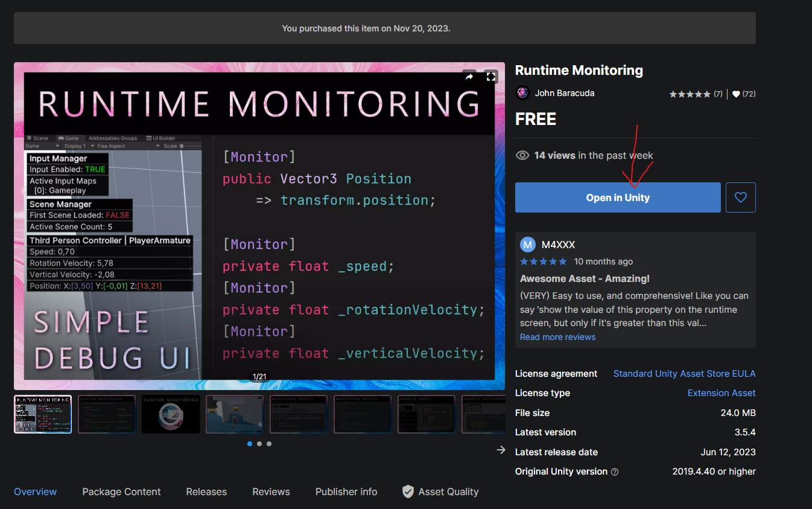Image resolution: width=812 pixels, height=509 pixels.
Task: Select second carousel page dot
Action: tap(259, 444)
